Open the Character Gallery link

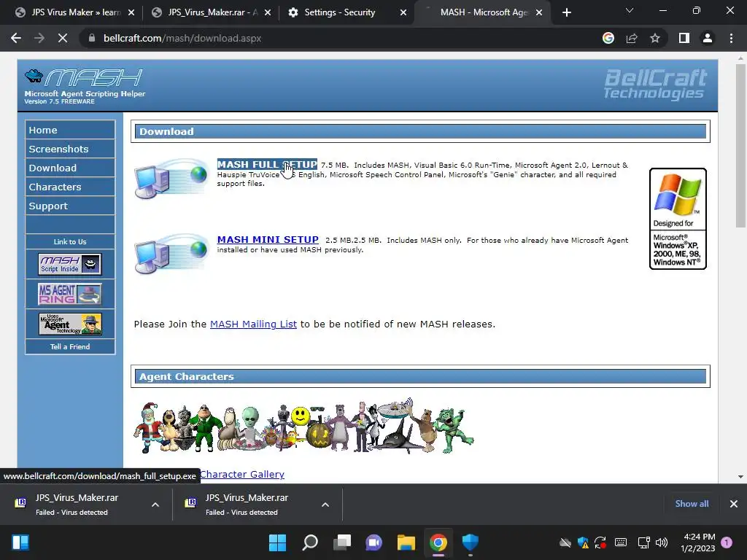242,474
